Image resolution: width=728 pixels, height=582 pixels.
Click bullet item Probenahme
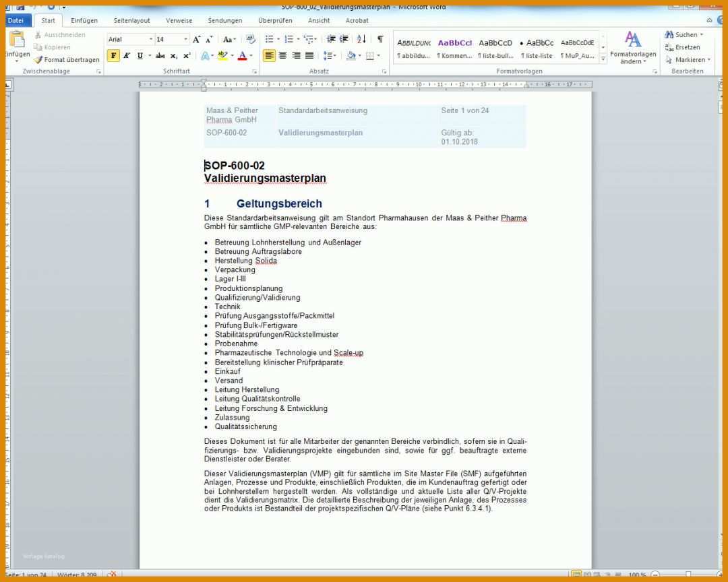pyautogui.click(x=236, y=344)
